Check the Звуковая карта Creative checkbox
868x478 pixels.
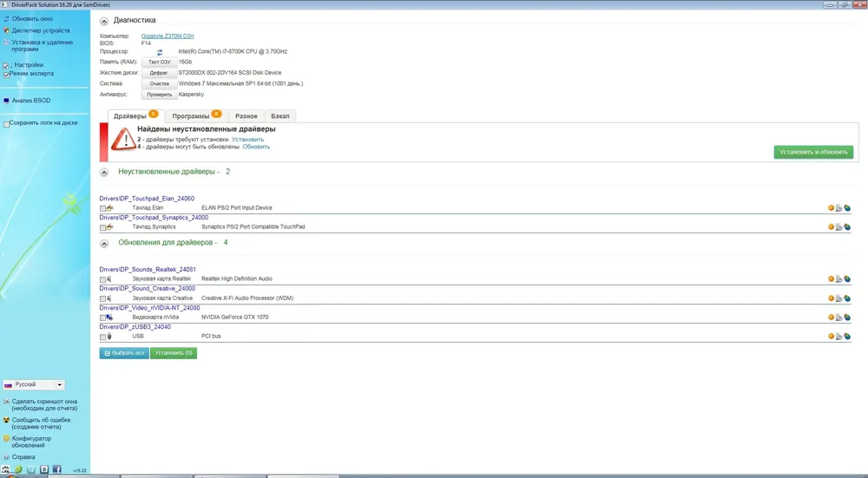(x=102, y=298)
